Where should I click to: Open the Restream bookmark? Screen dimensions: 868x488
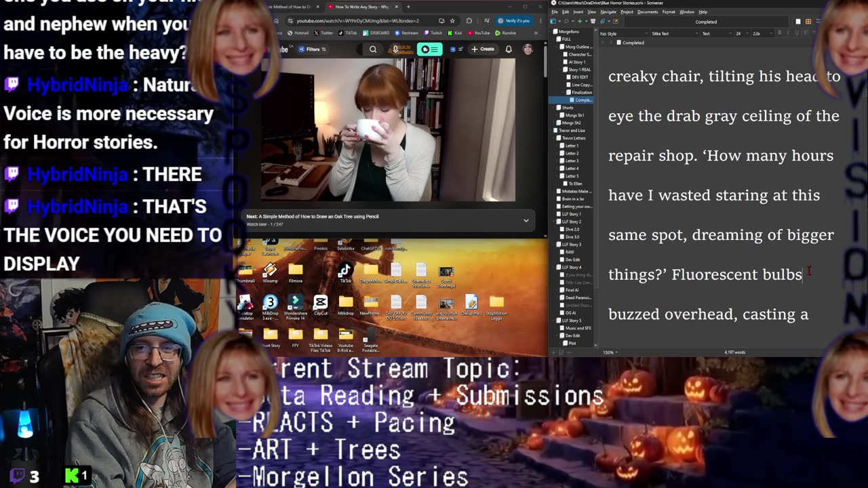[406, 33]
